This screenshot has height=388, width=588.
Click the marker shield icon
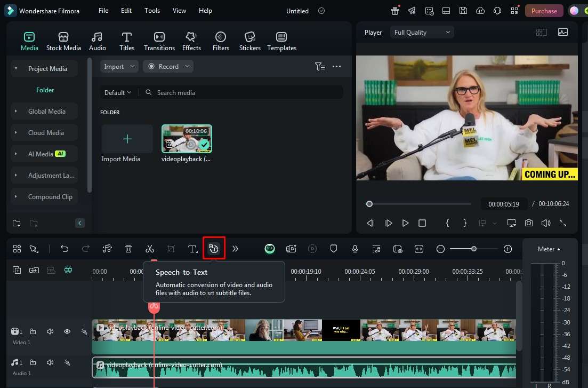click(x=333, y=249)
